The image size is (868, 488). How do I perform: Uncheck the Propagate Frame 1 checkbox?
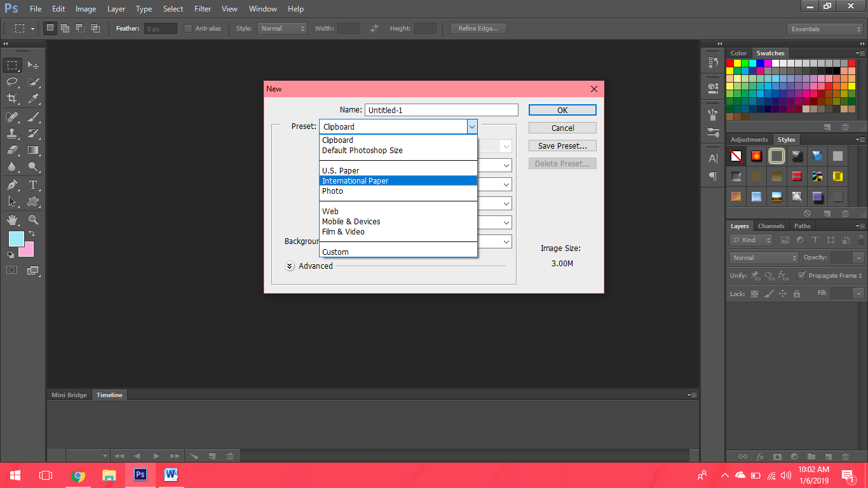[x=802, y=275]
